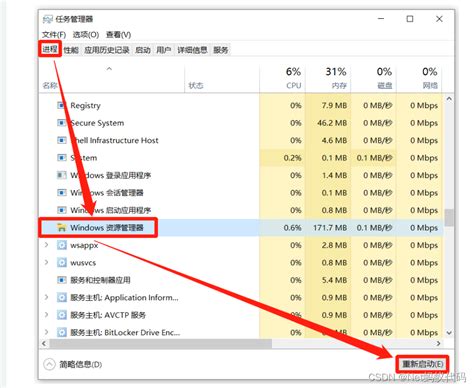Select the Registry process row name
Screen dimensions: 474x388
click(x=85, y=105)
